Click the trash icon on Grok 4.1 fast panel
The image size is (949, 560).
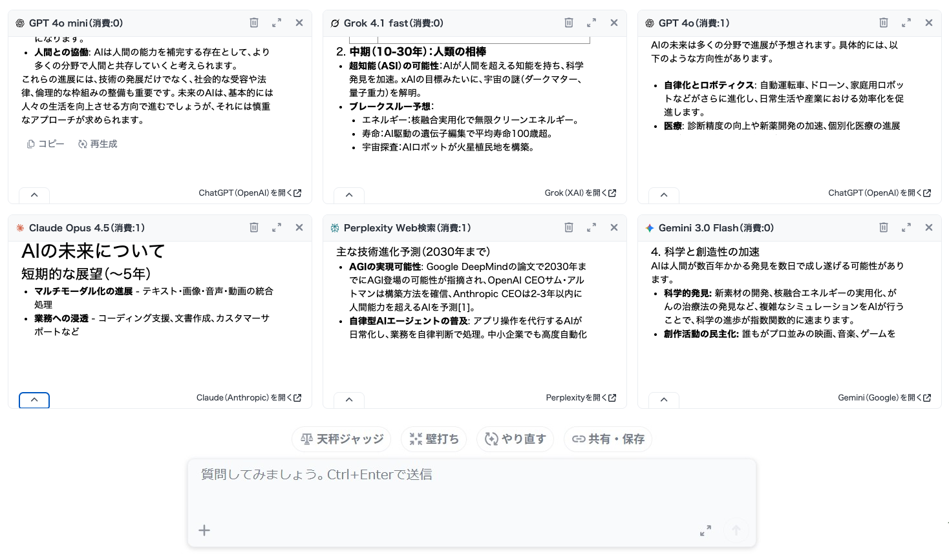click(569, 23)
